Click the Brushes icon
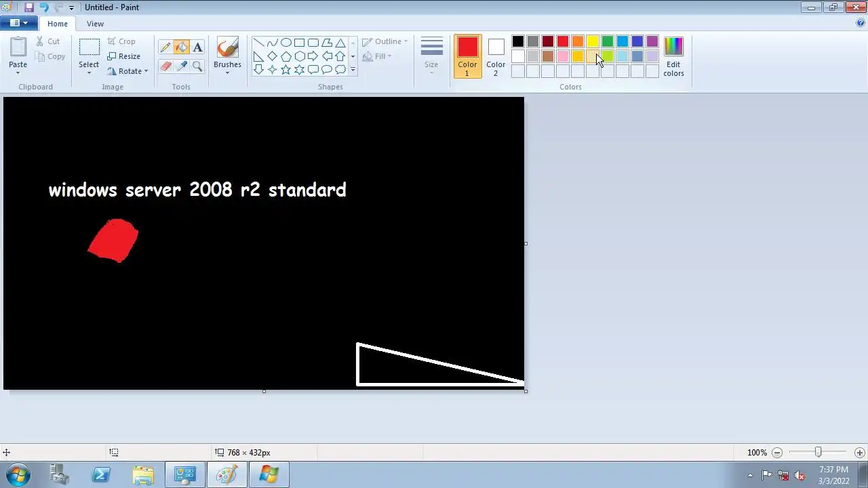 pos(227,47)
